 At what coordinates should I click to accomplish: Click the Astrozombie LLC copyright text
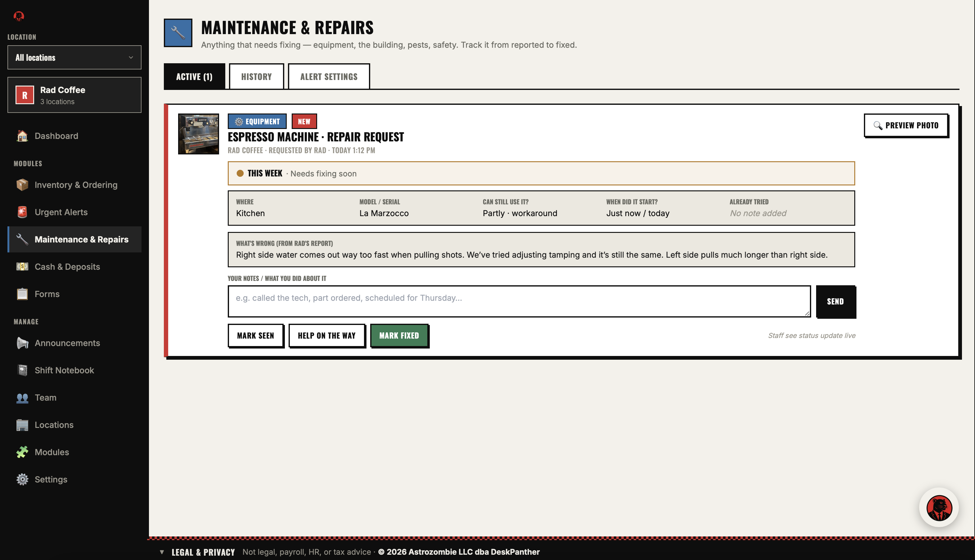(459, 552)
